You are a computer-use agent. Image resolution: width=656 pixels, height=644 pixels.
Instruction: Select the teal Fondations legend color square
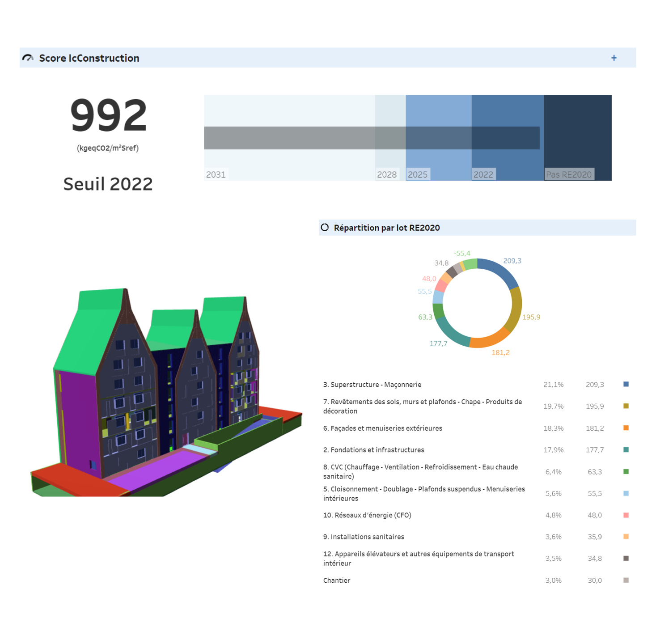pyautogui.click(x=626, y=450)
